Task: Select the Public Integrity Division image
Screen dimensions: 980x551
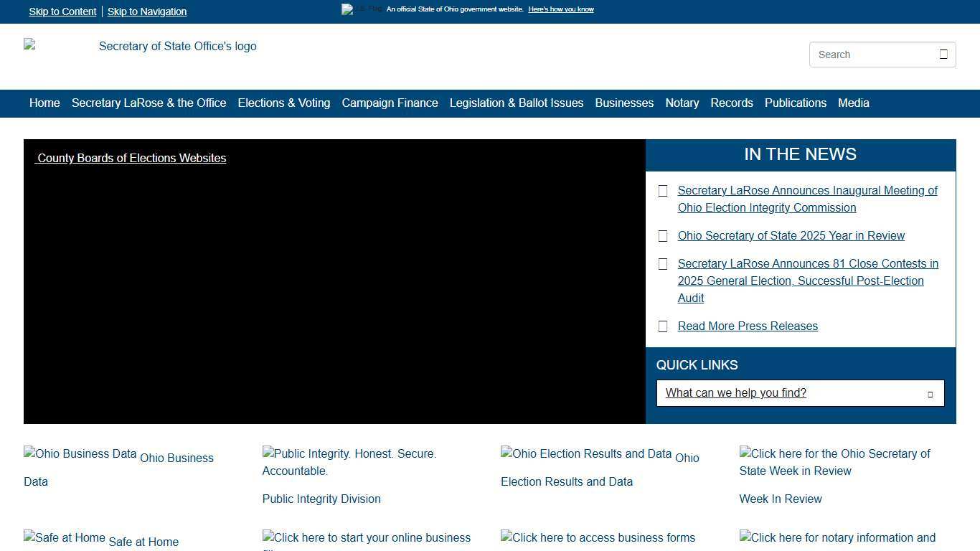Action: [349, 462]
